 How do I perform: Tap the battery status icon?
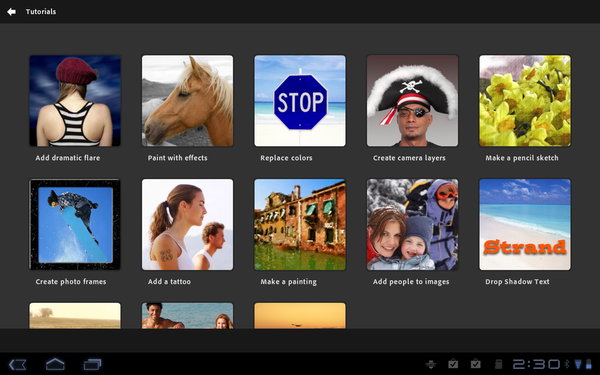(x=589, y=364)
